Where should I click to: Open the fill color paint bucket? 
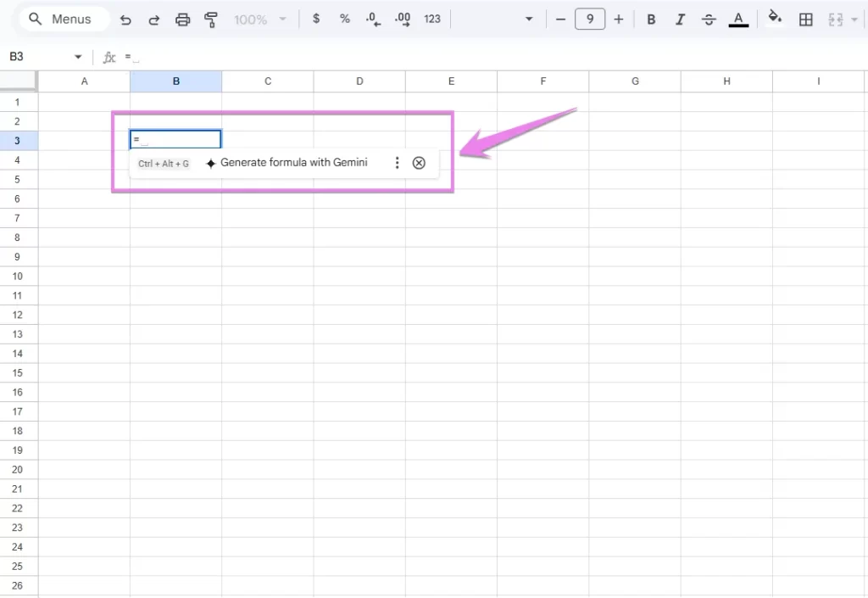tap(774, 19)
